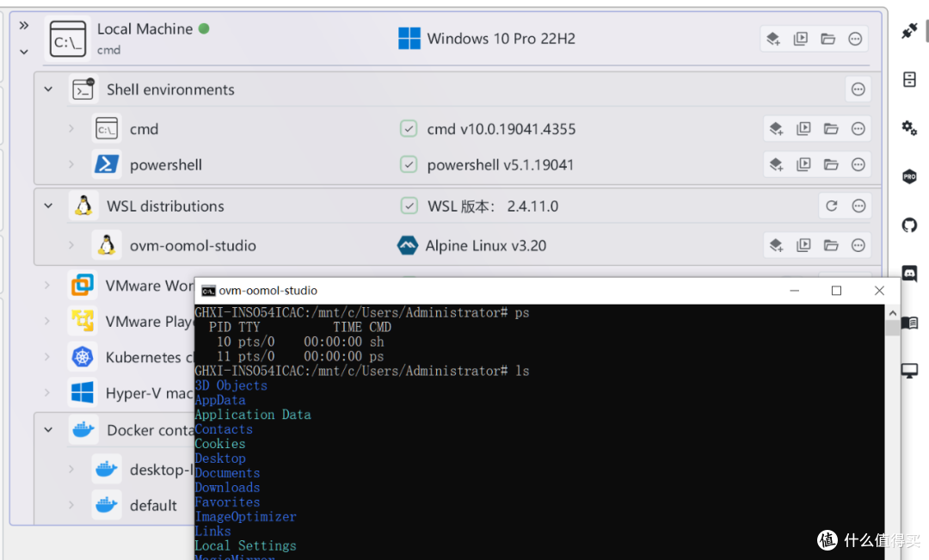Screen dimensions: 929x560
Task: Launch terminal play icon for ovm-oomol-studio
Action: (803, 245)
